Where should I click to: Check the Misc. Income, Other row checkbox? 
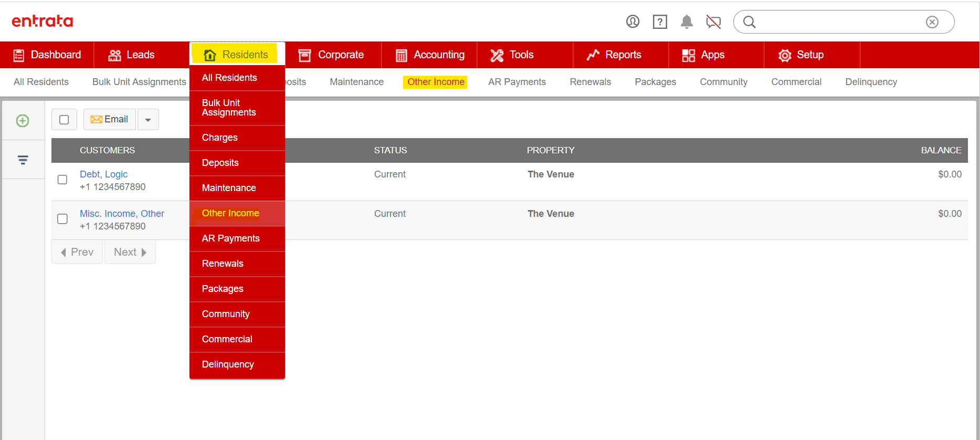pos(62,219)
